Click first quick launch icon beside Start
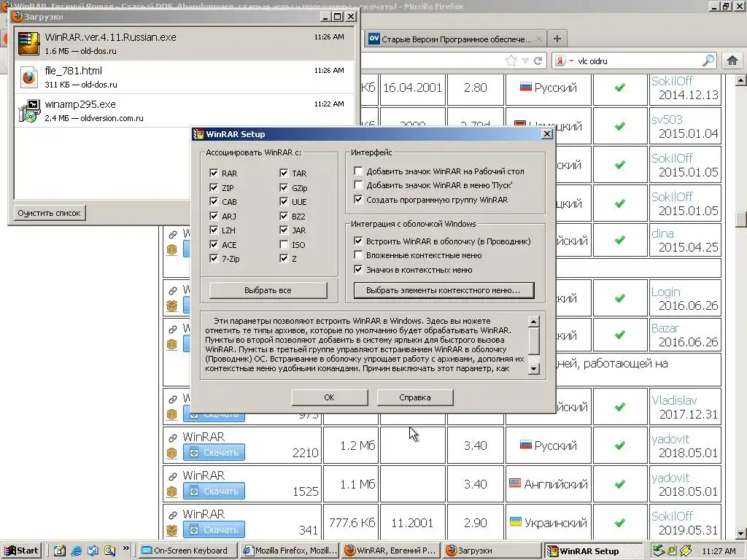 coord(60,551)
